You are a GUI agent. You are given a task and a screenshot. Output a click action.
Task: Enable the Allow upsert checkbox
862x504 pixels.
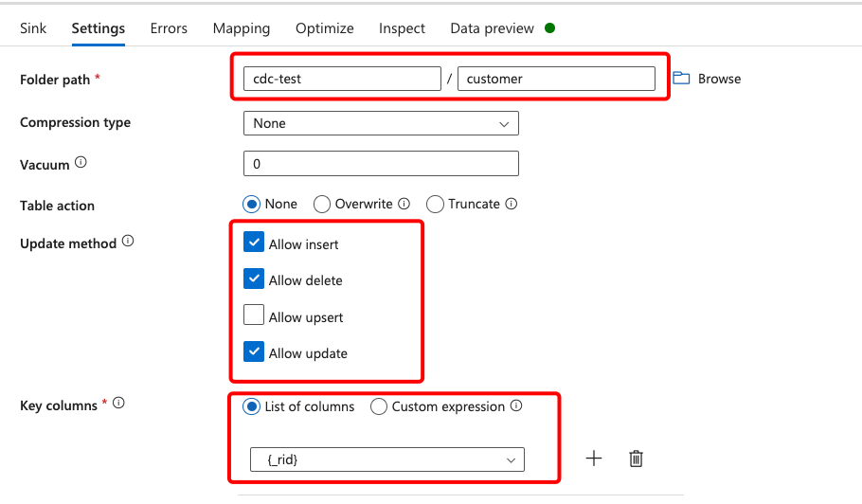(x=254, y=315)
